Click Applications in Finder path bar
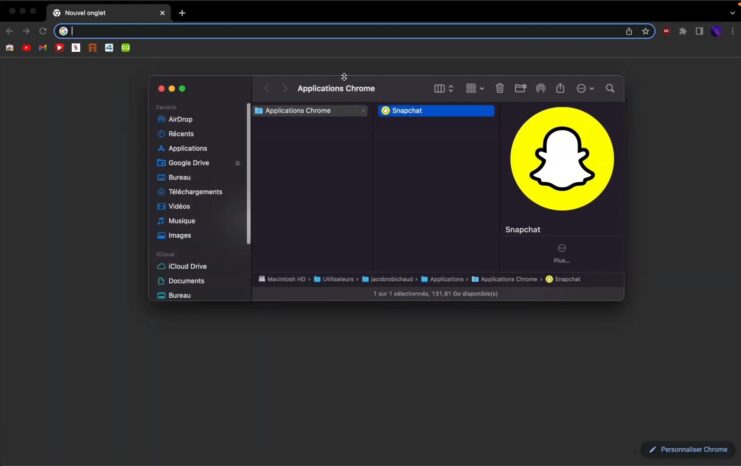The image size is (741, 466). click(x=442, y=279)
